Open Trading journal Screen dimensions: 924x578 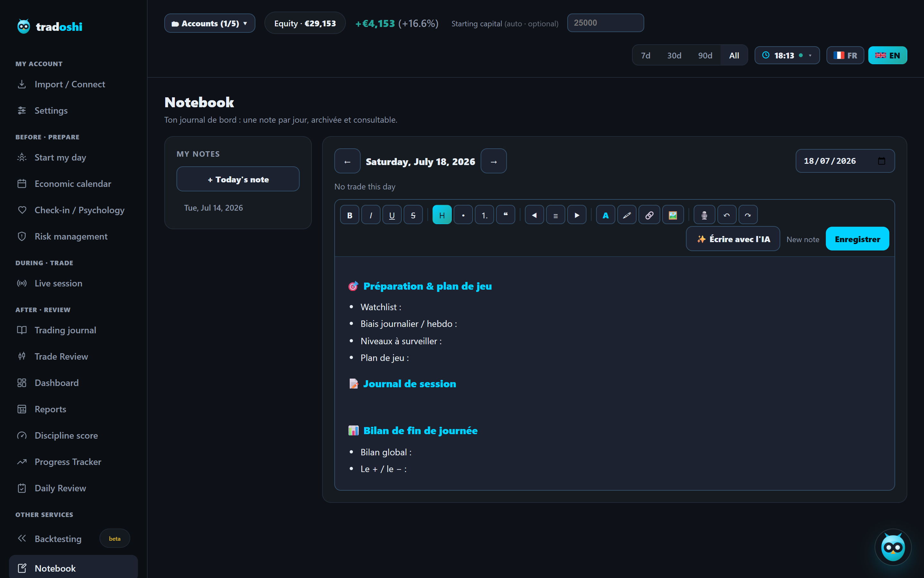[x=73, y=330]
